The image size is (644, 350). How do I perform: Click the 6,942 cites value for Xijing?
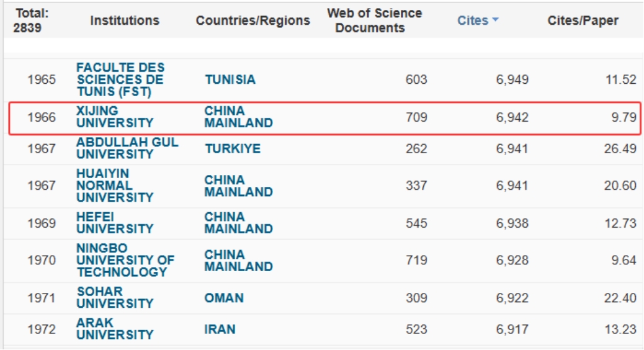click(x=512, y=117)
